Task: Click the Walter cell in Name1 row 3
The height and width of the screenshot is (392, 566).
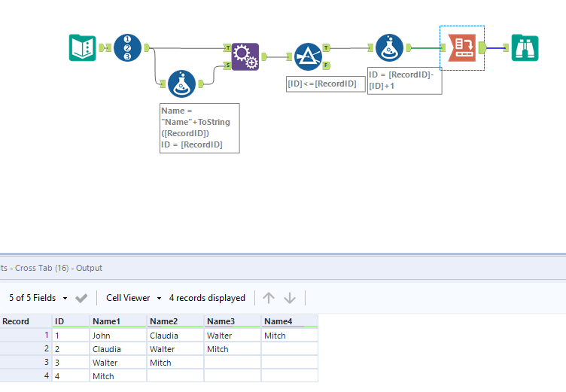Action: tap(118, 363)
